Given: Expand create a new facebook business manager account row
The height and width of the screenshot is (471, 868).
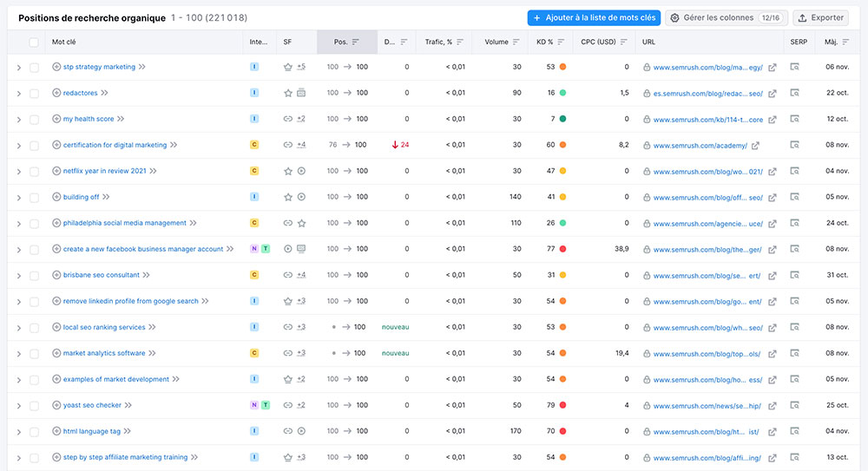Looking at the screenshot, I should 19,250.
